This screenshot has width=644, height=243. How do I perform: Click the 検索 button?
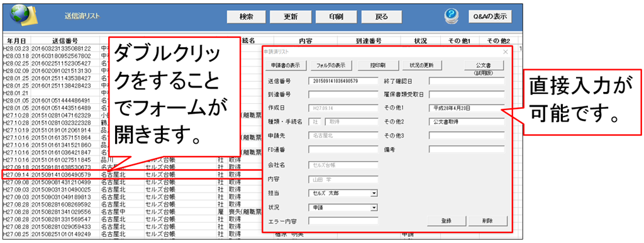click(246, 16)
